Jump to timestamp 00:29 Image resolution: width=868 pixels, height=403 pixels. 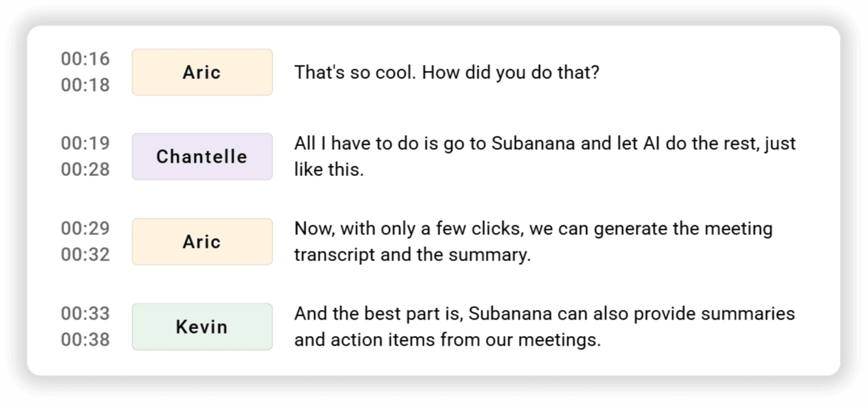(x=85, y=229)
